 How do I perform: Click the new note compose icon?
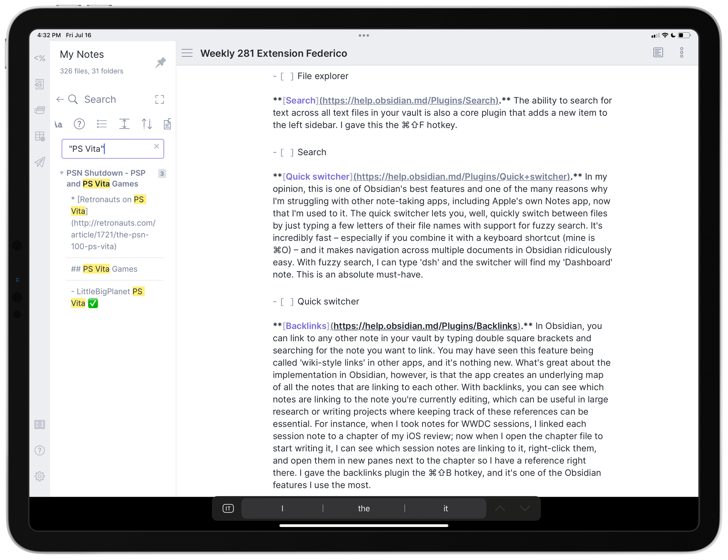point(167,124)
